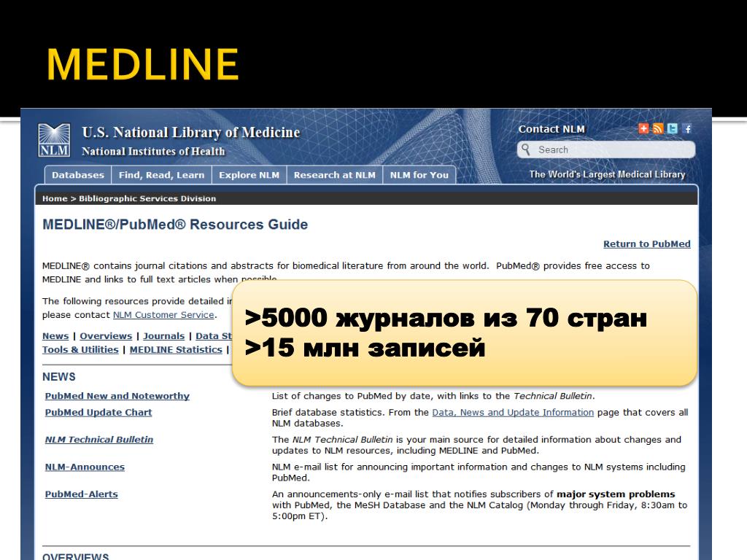Open the Twitter icon
Screen dimensions: 747x560
coord(672,128)
